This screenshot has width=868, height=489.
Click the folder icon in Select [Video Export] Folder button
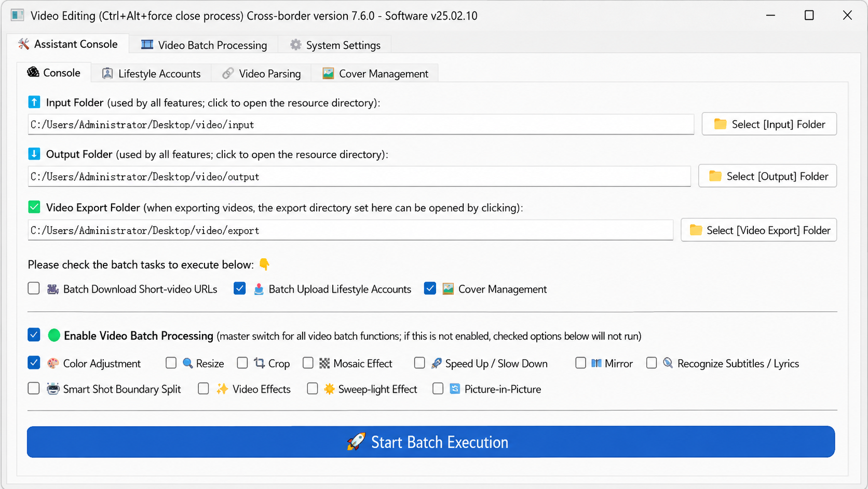[x=696, y=230]
